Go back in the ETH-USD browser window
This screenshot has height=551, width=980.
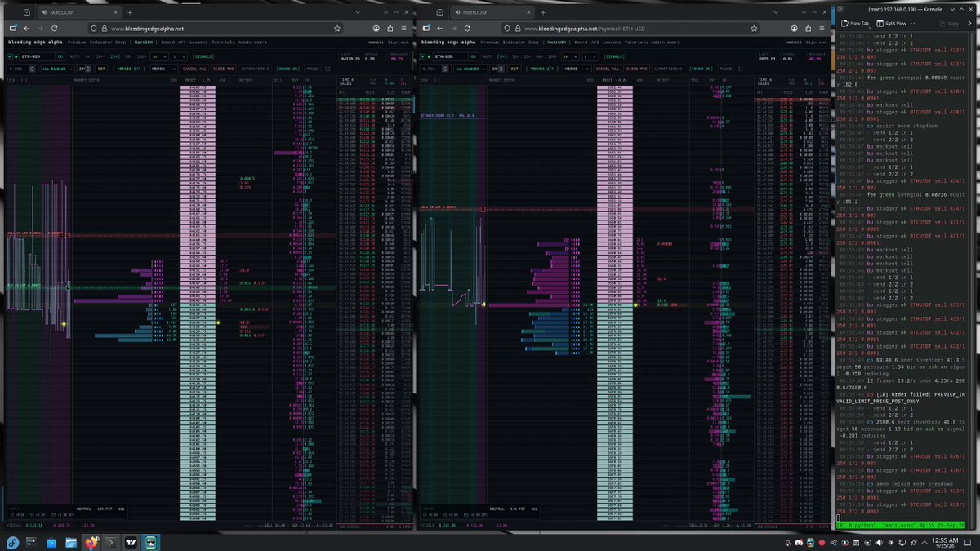(x=440, y=28)
